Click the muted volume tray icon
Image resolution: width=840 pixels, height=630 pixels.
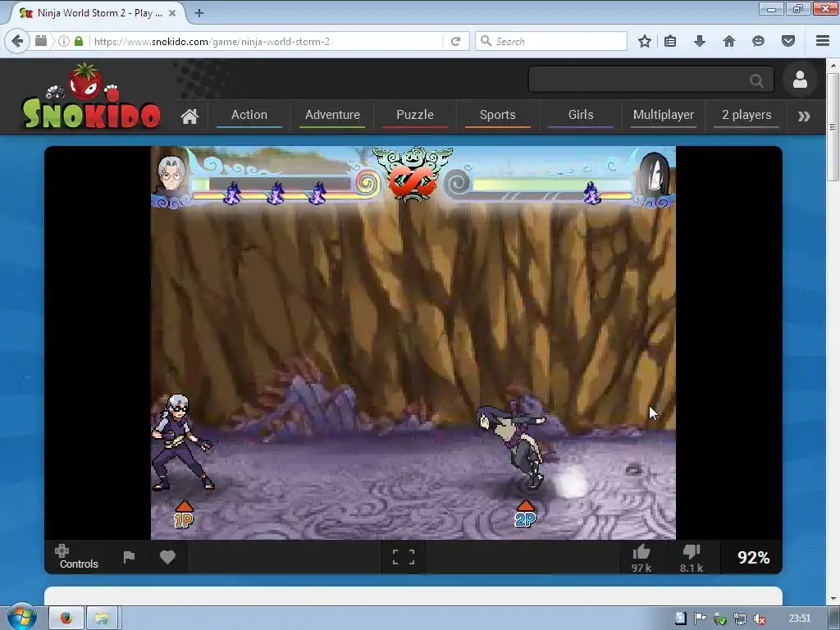coord(759,619)
